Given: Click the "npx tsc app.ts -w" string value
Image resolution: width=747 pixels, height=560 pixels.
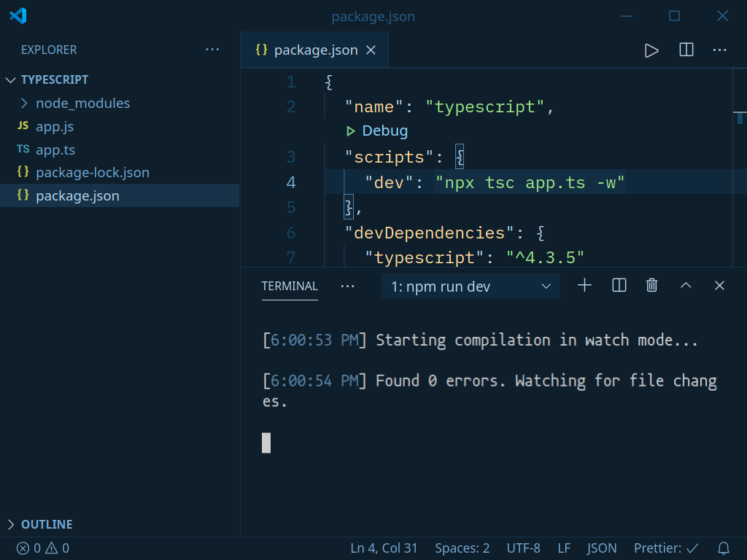Looking at the screenshot, I should [530, 182].
